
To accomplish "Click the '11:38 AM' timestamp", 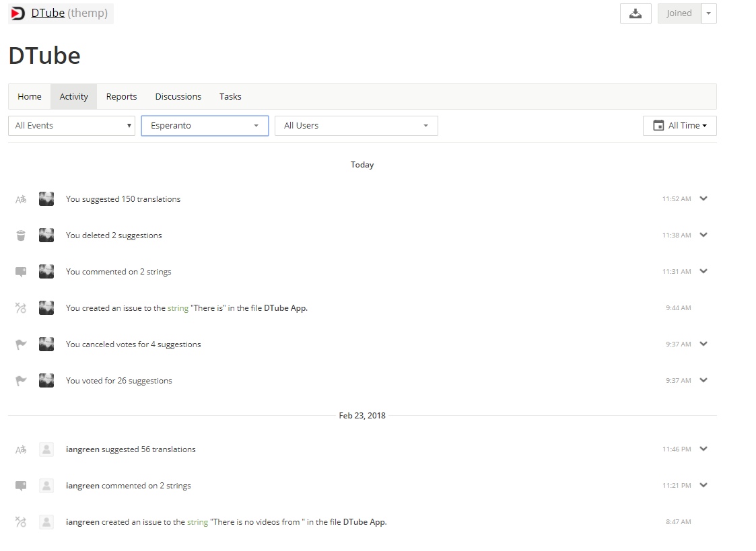I will 677,235.
